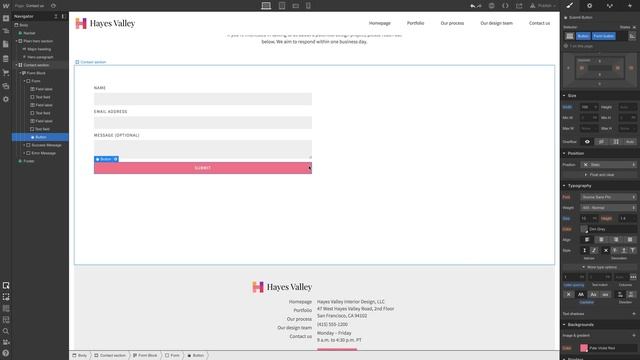
Task: Pin Navigator panel icon in header
Action: [x=63, y=16]
